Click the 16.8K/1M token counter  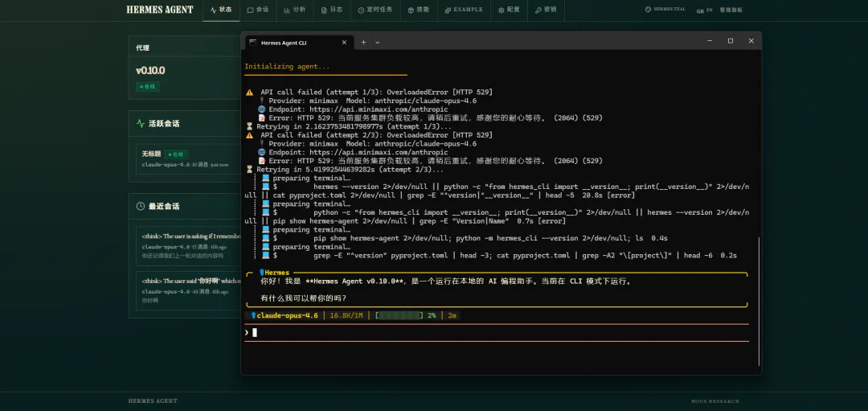tap(346, 316)
